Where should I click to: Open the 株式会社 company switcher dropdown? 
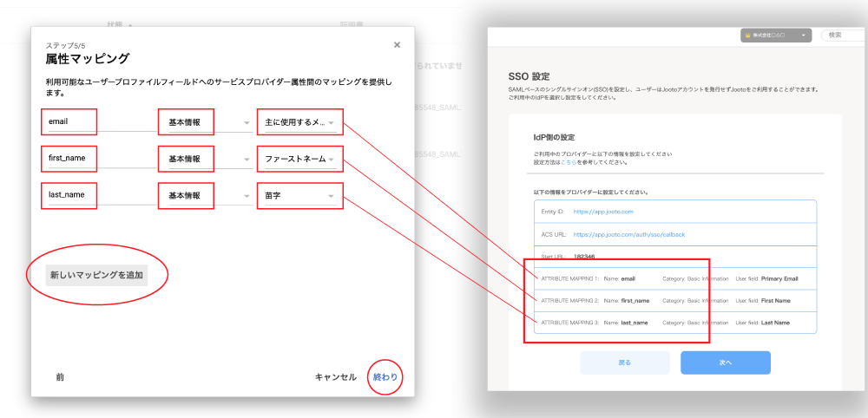[775, 36]
